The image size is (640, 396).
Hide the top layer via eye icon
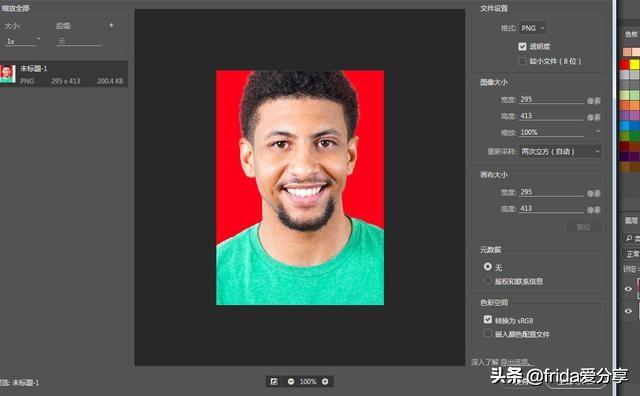628,289
